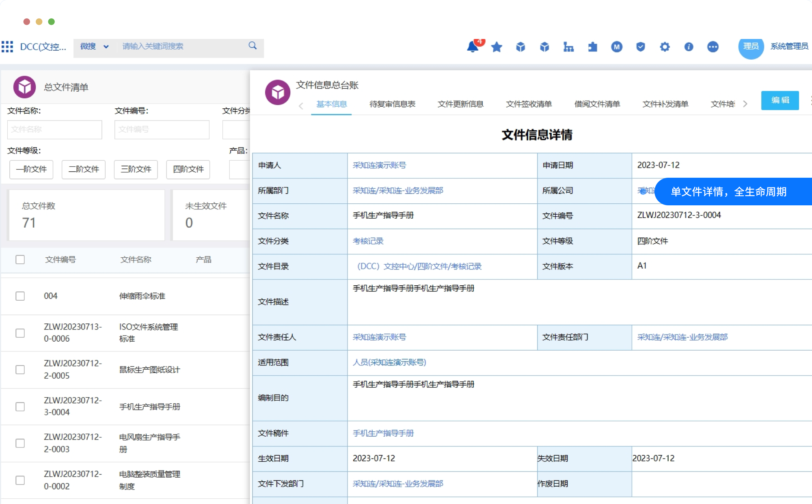Click the info circle icon
This screenshot has width=812, height=504.
[x=689, y=47]
